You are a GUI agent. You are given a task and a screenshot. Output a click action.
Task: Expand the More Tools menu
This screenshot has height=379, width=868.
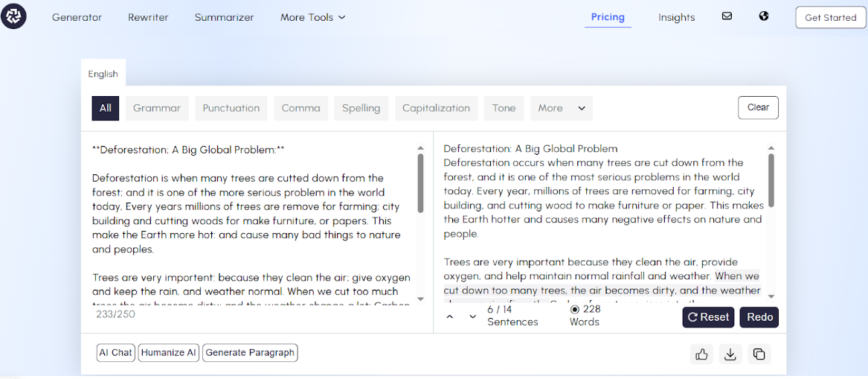[313, 17]
